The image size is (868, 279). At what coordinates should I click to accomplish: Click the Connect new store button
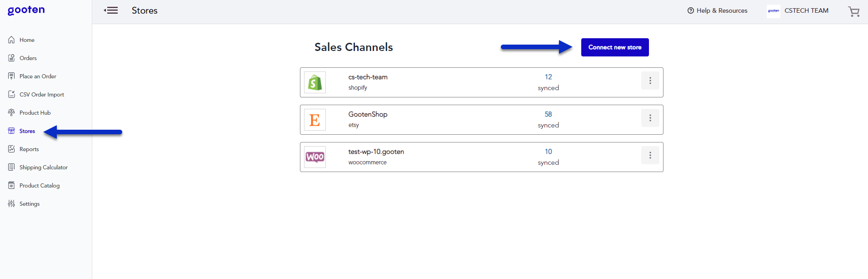click(614, 47)
